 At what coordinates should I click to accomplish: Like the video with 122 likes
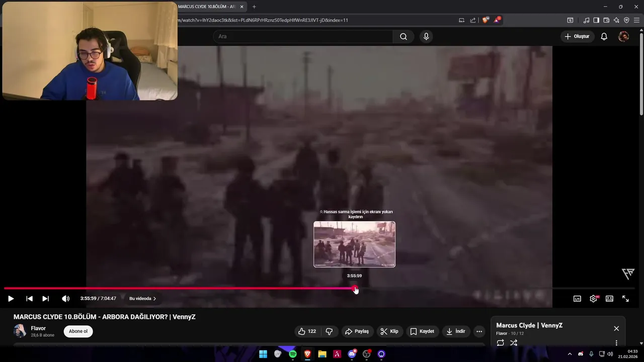click(x=307, y=331)
